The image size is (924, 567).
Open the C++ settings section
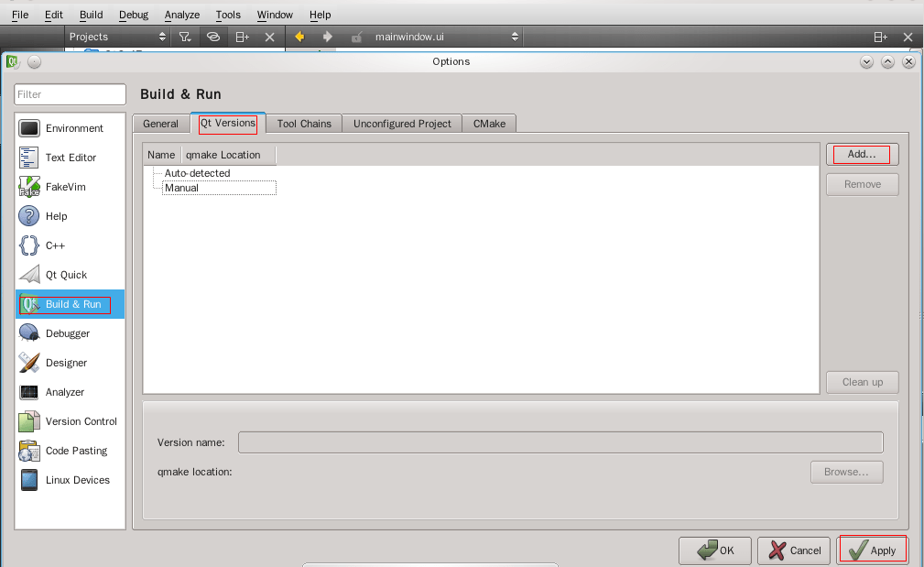(30, 245)
